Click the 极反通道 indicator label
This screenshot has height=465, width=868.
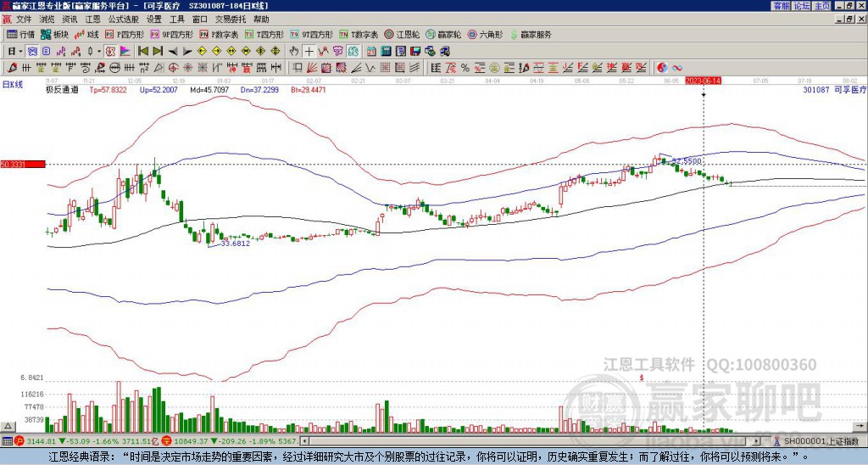tap(61, 89)
